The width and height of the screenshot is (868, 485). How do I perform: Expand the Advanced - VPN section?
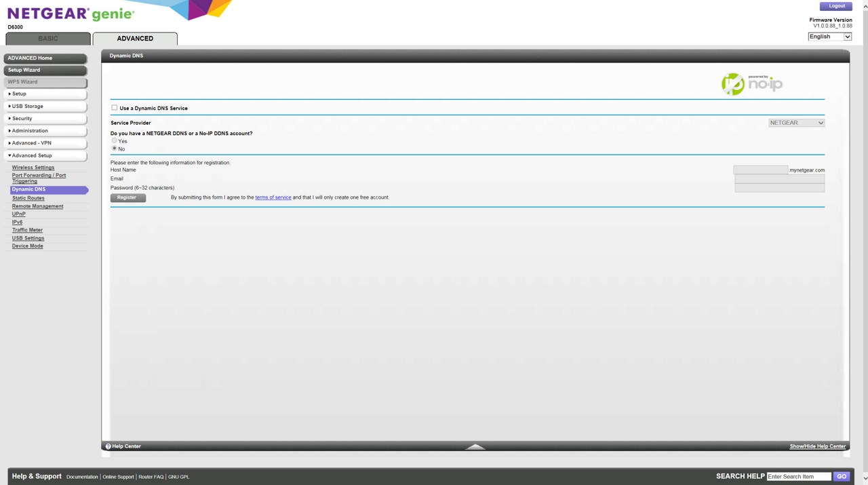[x=45, y=143]
